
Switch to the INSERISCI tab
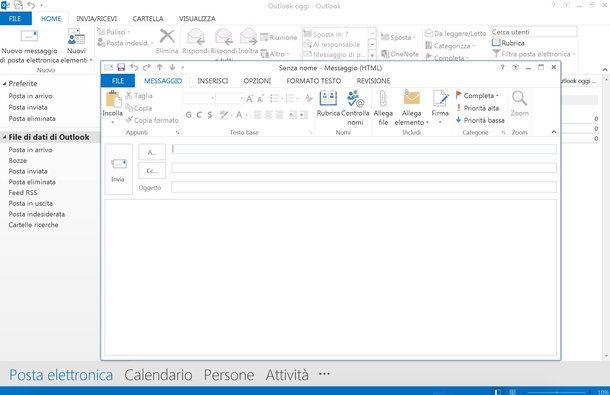(212, 81)
